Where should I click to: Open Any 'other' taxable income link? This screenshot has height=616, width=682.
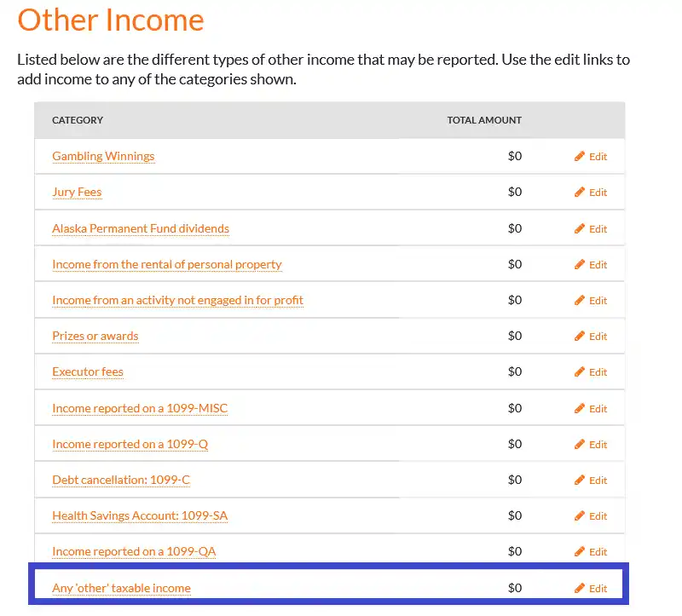pos(121,588)
